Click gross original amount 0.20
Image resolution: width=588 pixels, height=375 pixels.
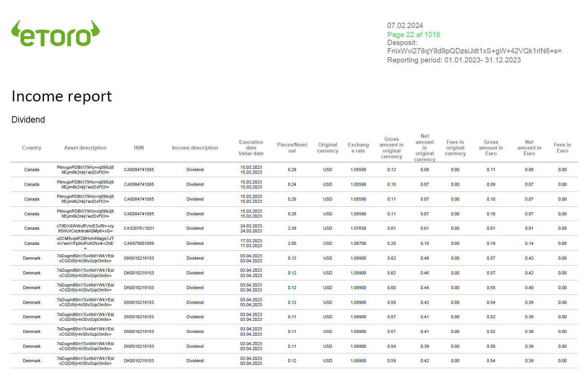(x=392, y=243)
